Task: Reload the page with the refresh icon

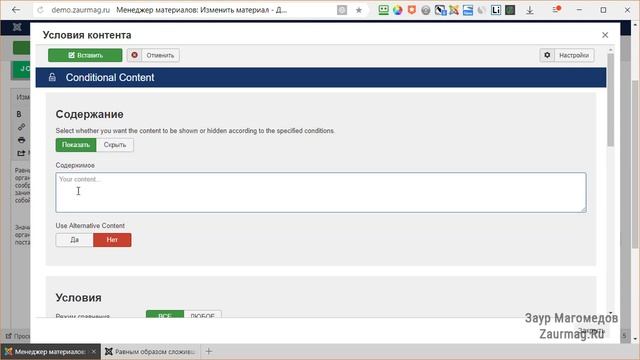Action: point(40,10)
